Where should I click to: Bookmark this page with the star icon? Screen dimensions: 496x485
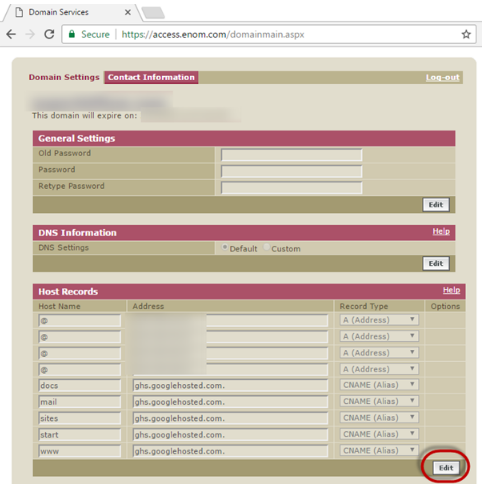pyautogui.click(x=466, y=34)
